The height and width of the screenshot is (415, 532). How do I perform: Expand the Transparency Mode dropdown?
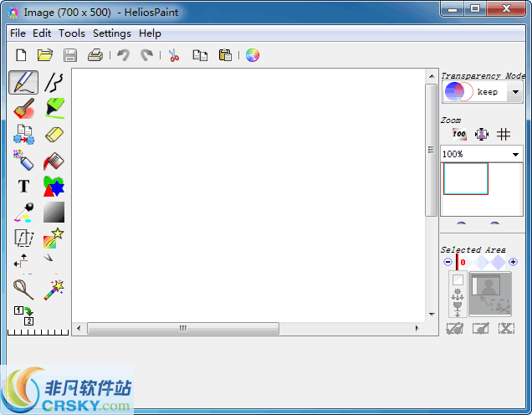515,92
